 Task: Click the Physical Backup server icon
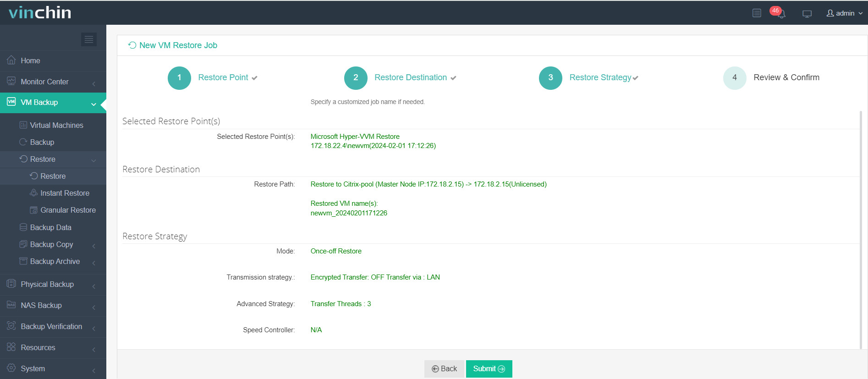click(x=11, y=284)
